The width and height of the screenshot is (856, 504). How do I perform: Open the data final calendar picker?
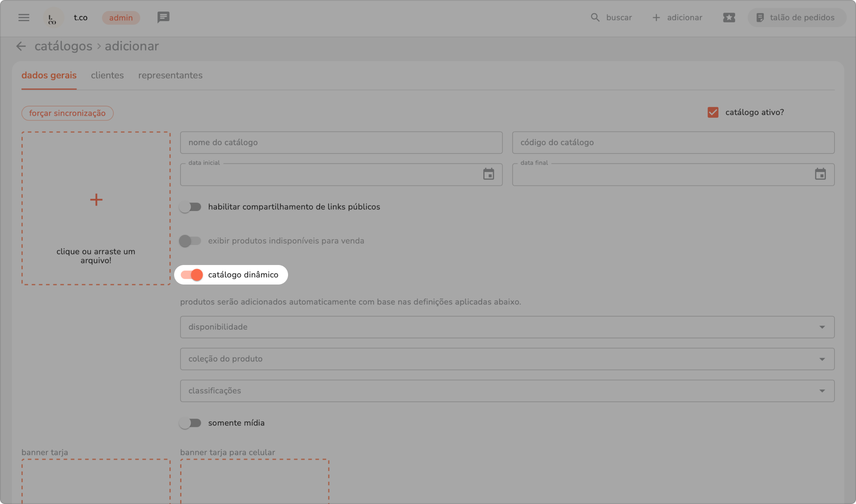[820, 174]
